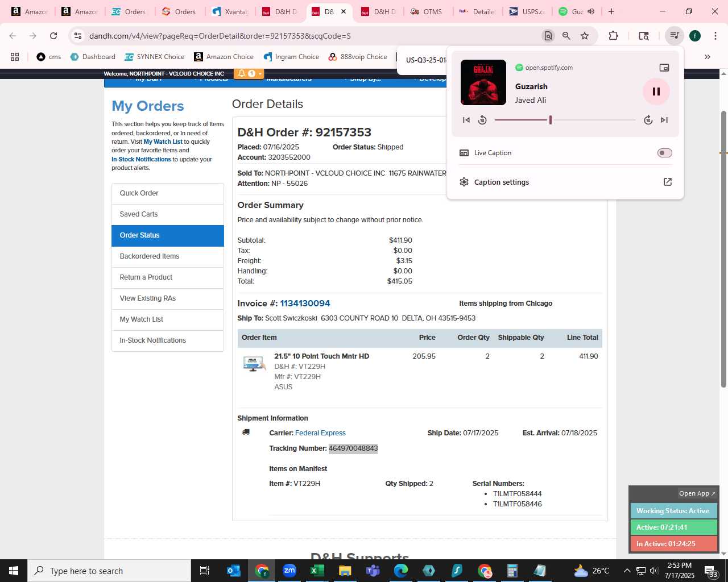Viewport: 728px width, 582px height.
Task: Select Order Status in sidebar
Action: tap(168, 235)
